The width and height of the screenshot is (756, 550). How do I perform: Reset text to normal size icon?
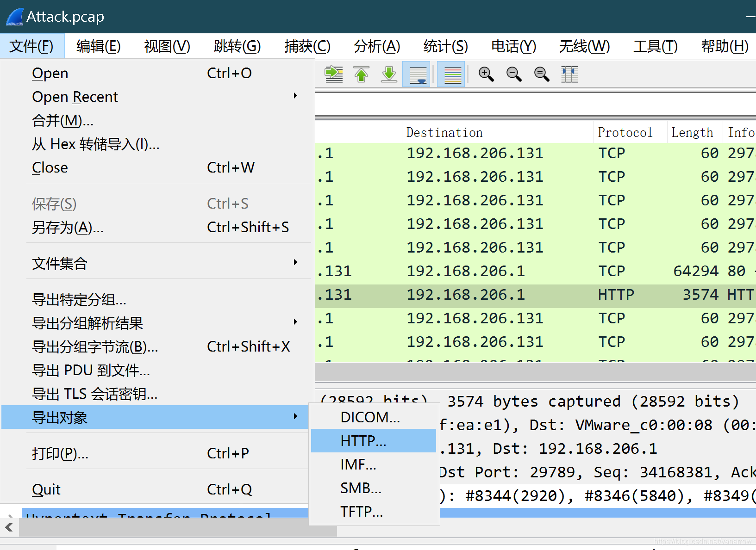[542, 74]
